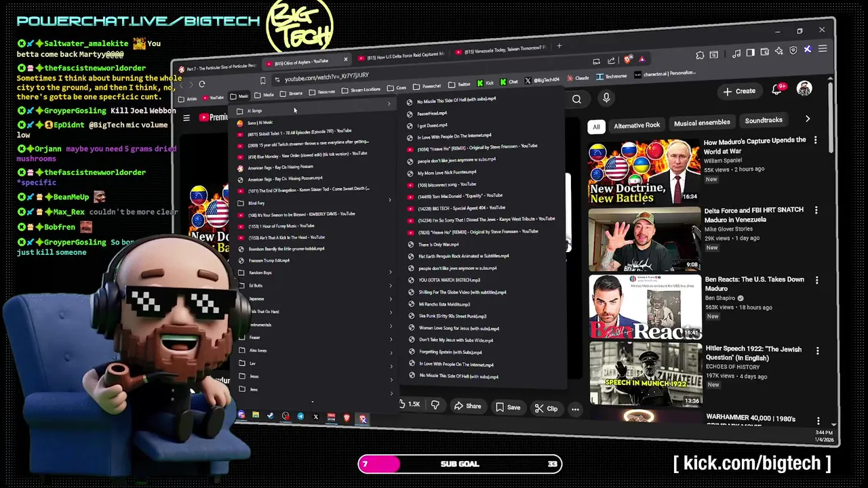Expand the Random Bops bookmark folder
This screenshot has width=868, height=488.
(315, 272)
